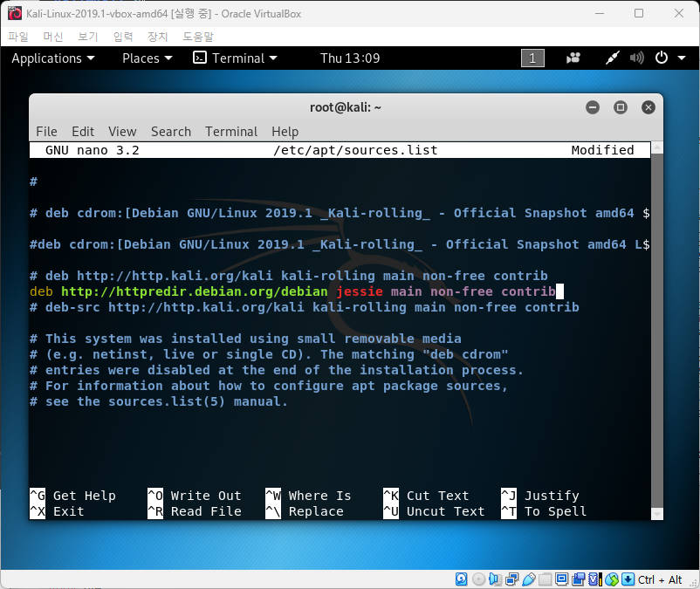Click the terminal scrollbar down arrow
This screenshot has height=589, width=700.
(656, 514)
